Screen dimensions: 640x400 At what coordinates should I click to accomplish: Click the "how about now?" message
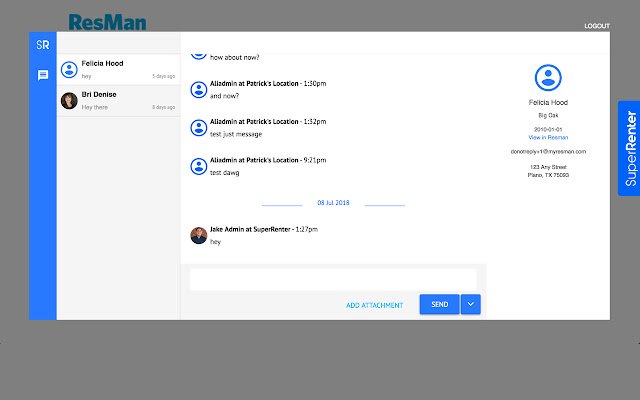(235, 58)
